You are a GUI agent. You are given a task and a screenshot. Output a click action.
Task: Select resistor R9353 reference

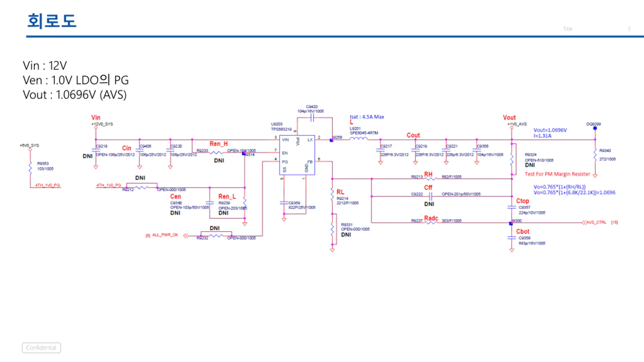43,163
